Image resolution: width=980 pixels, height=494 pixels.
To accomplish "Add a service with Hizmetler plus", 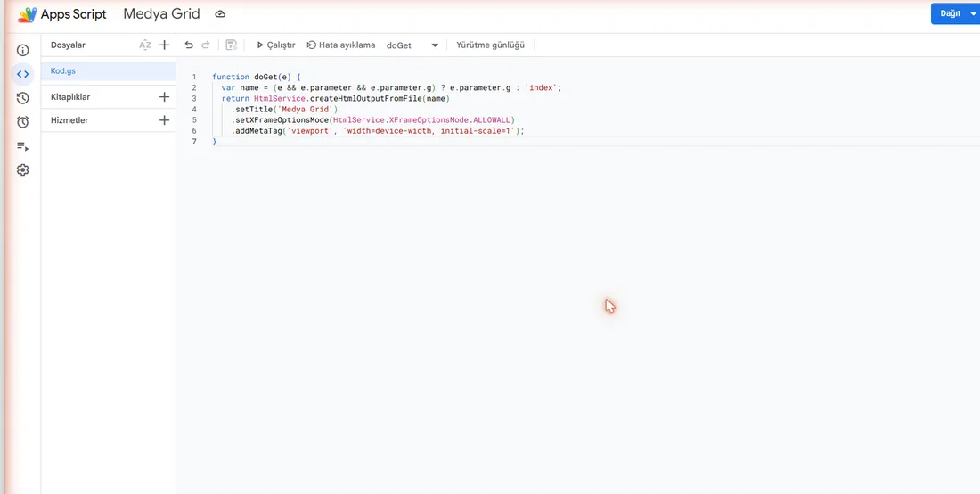I will (x=165, y=120).
